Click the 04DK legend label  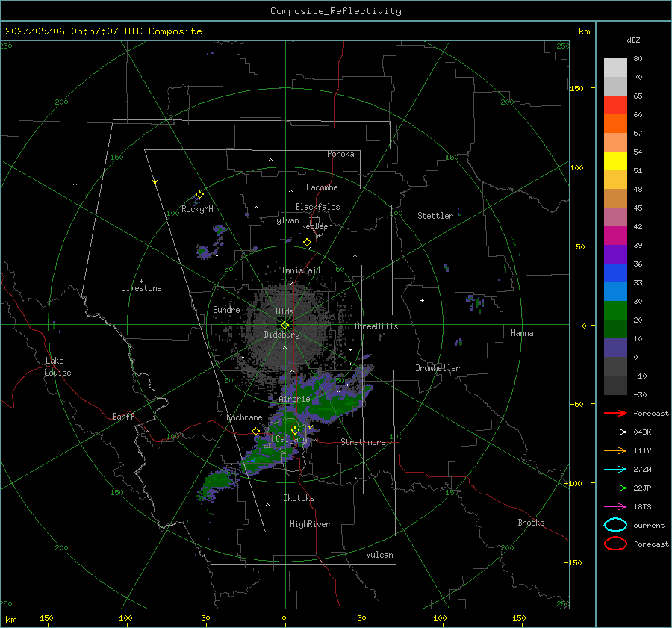642,432
